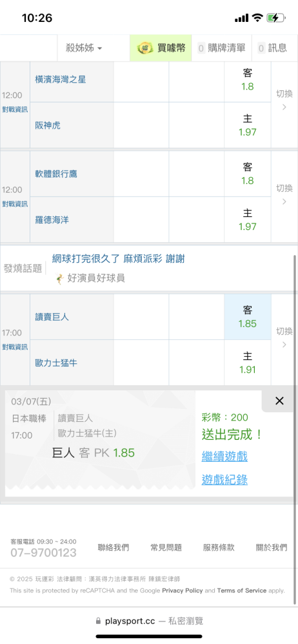The height and width of the screenshot is (644, 298).
Task: Select 主 1.97 for 阪神虎
Action: 248,126
